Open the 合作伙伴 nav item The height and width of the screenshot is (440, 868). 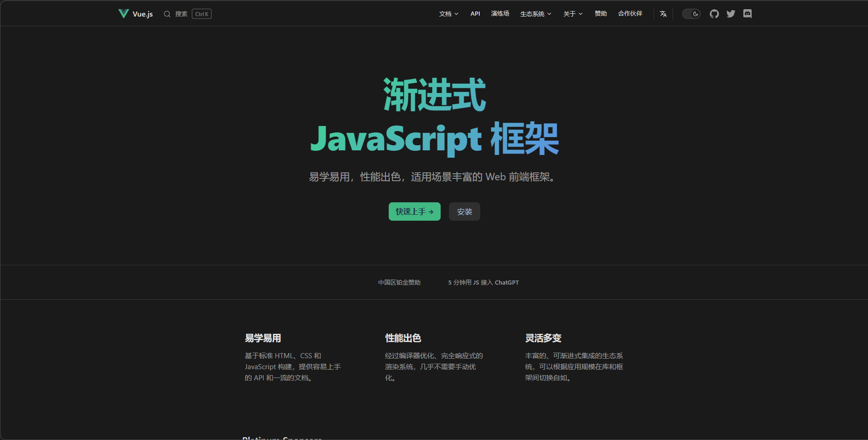click(x=630, y=14)
